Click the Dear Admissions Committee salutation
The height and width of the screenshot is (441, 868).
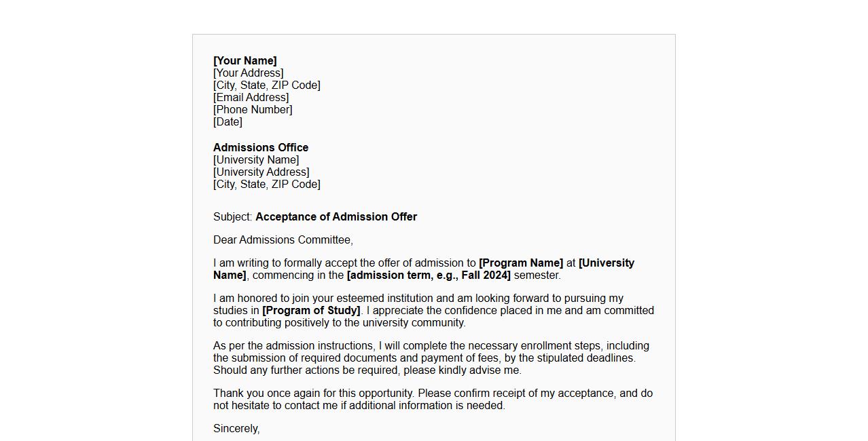(x=283, y=240)
